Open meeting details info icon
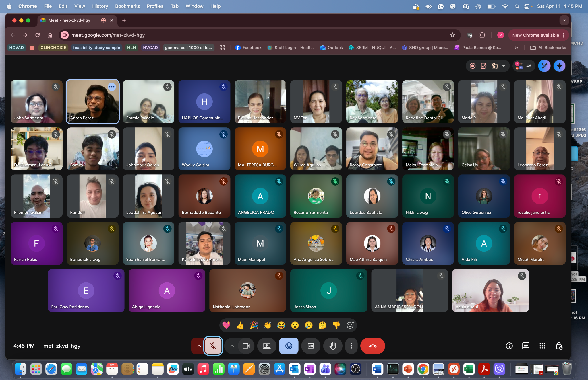 (509, 346)
